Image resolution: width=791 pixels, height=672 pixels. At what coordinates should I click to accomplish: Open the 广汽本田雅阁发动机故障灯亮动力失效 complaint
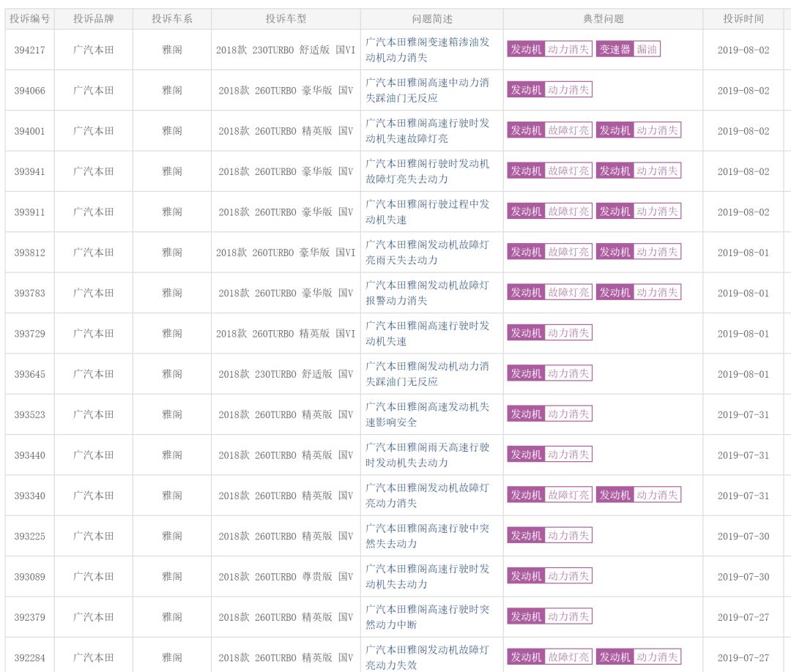(x=427, y=657)
